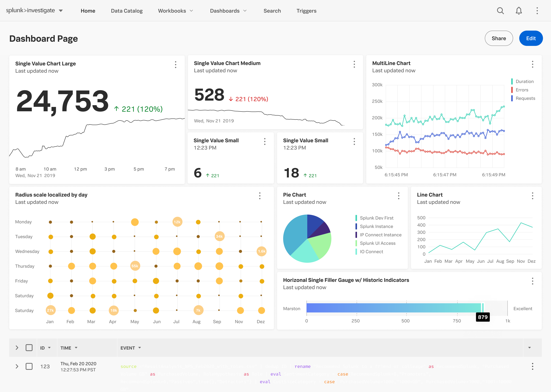Open the header three-dot overflow menu
Screen dimensions: 551x392
(537, 11)
